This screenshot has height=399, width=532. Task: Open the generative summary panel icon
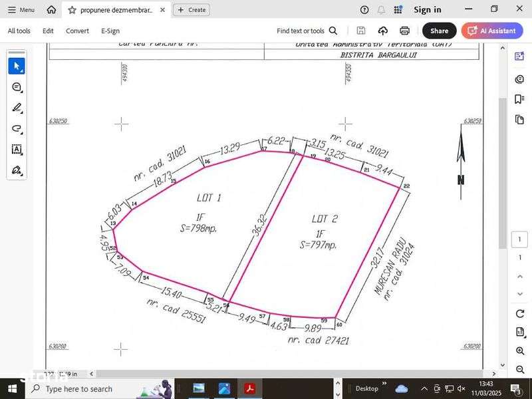click(x=519, y=56)
